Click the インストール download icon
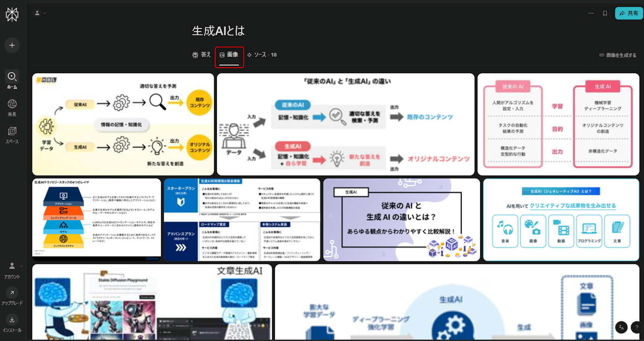Viewport: 644px width, 341px height. [x=12, y=320]
